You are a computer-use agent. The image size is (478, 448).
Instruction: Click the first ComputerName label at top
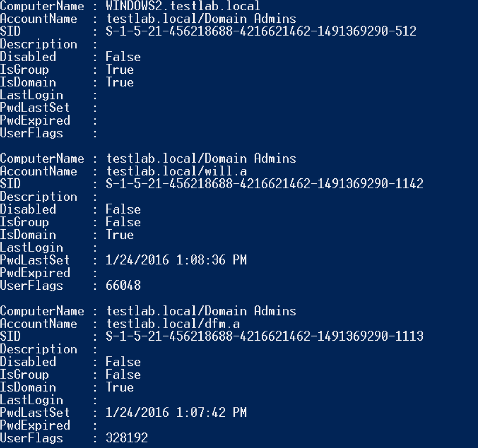click(x=42, y=6)
